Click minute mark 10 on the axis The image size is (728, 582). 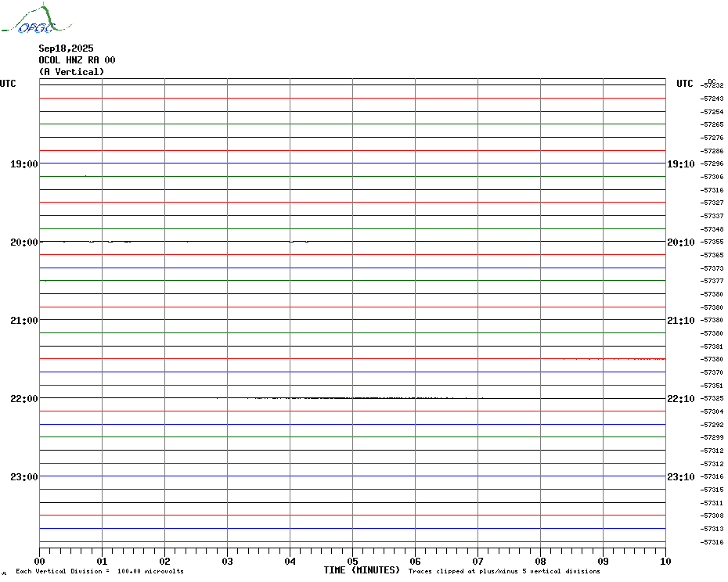(x=665, y=561)
